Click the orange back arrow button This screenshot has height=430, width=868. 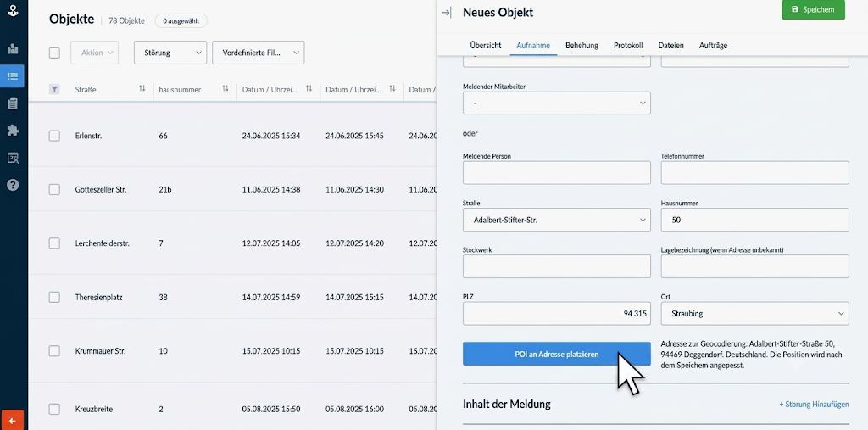tap(12, 420)
